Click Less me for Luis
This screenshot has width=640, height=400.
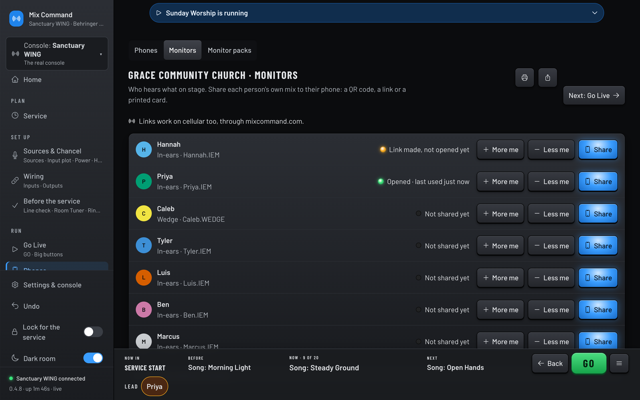click(551, 278)
